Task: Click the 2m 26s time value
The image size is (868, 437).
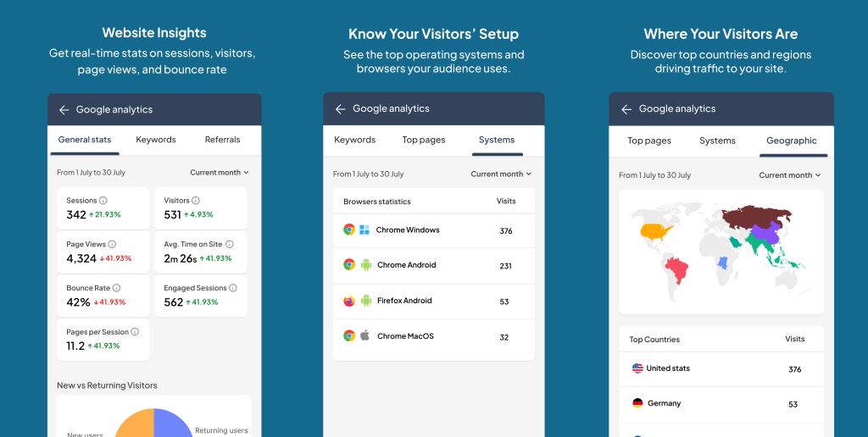Action: (181, 258)
